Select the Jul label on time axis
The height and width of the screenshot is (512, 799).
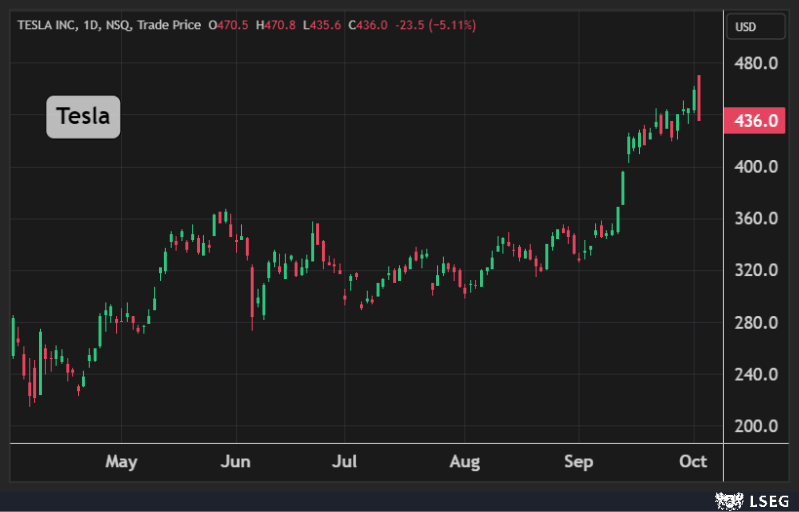pyautogui.click(x=344, y=462)
